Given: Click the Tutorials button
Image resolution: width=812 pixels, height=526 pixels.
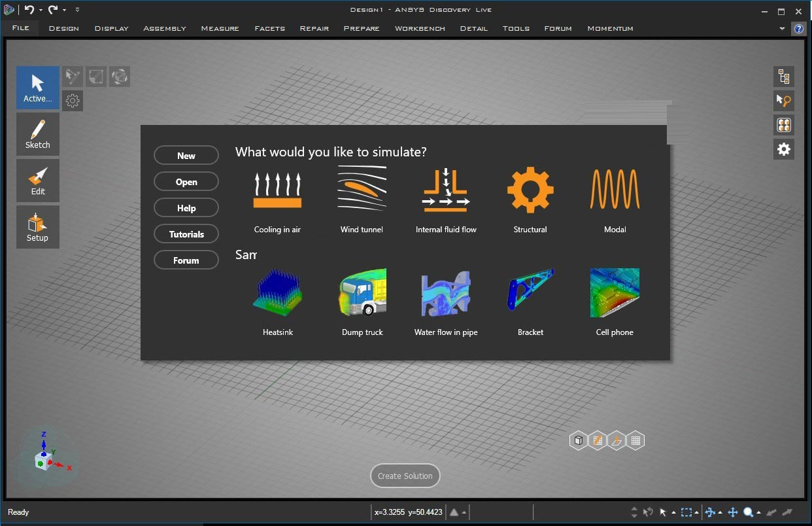Looking at the screenshot, I should click(x=186, y=234).
